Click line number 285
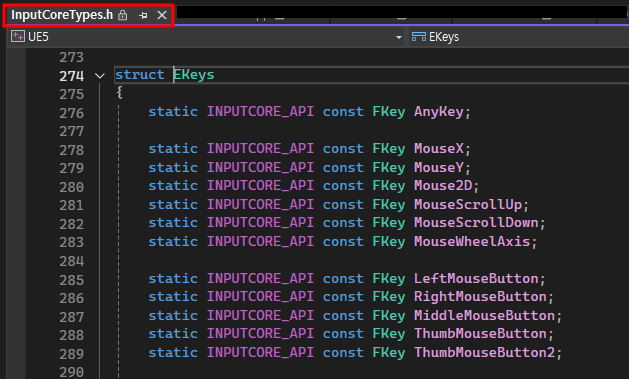The image size is (629, 379). point(72,280)
